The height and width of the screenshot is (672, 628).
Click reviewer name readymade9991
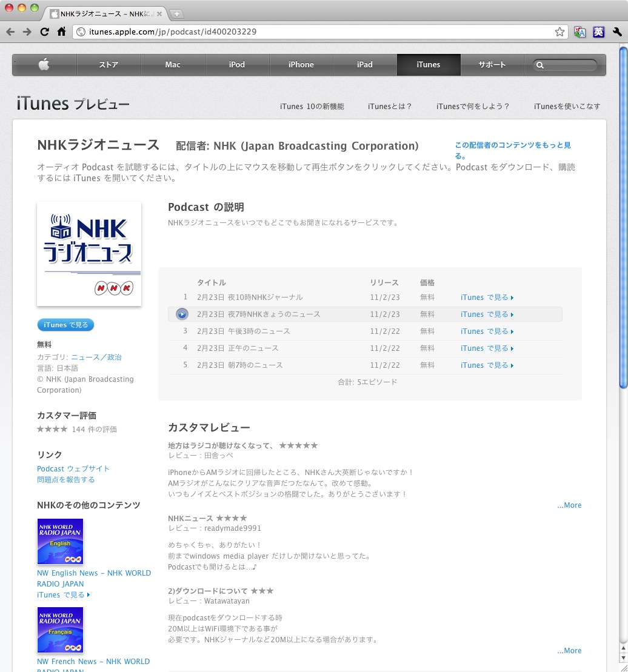tap(233, 528)
